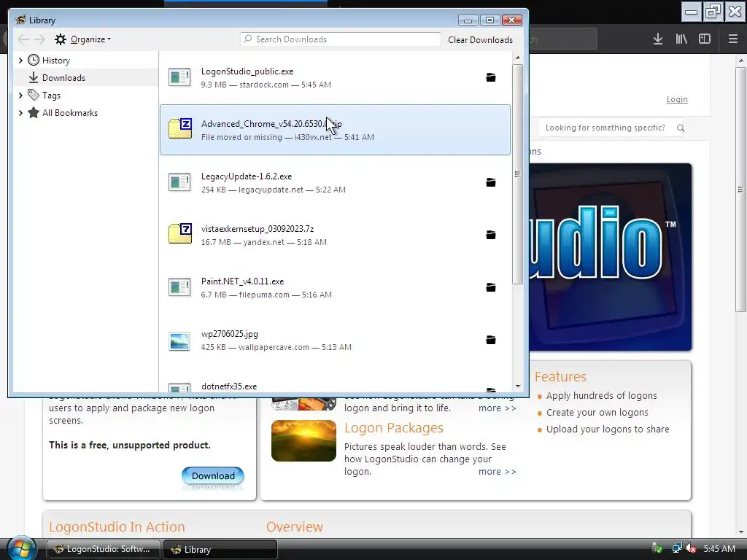Go forward in Library window

pos(39,39)
